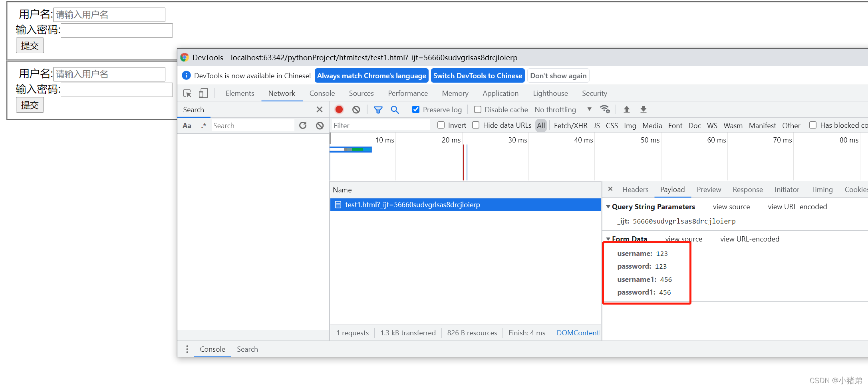Collapse the Form Data section
The width and height of the screenshot is (868, 388).
click(x=608, y=239)
